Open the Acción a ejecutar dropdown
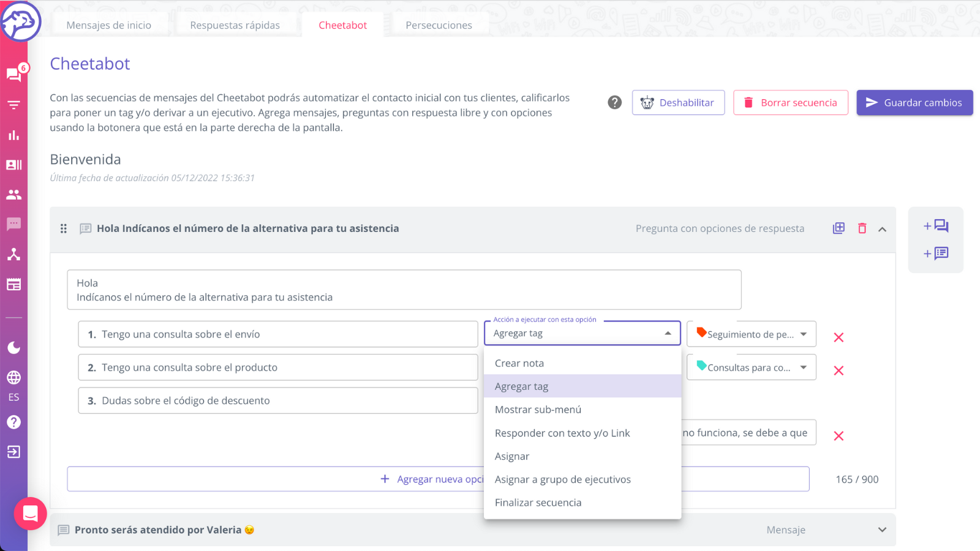Screen dimensions: 980x551 coord(582,333)
